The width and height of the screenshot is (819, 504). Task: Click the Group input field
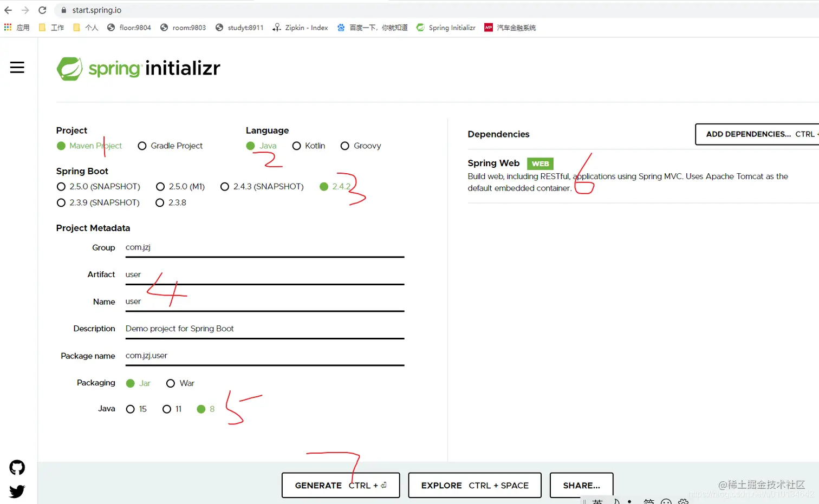click(265, 248)
